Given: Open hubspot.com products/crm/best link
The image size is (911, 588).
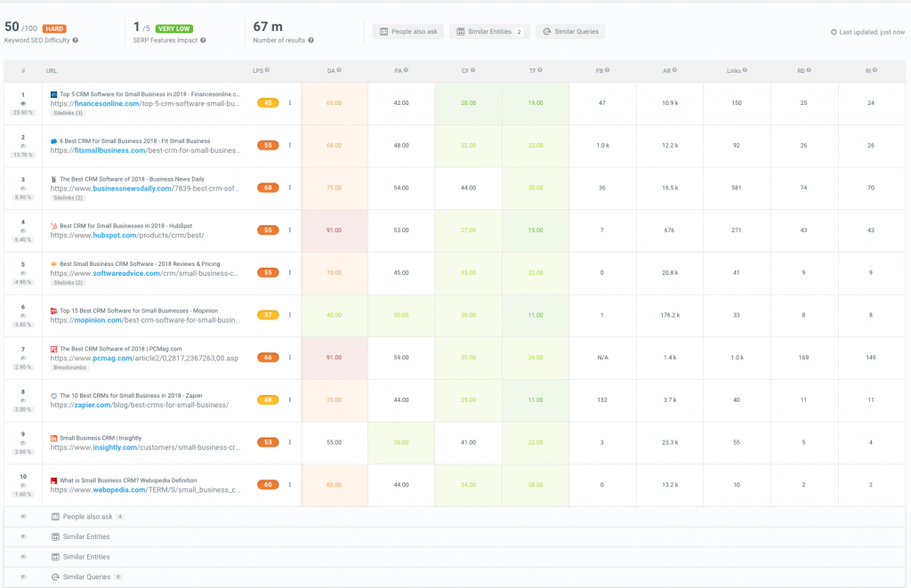Looking at the screenshot, I should pyautogui.click(x=127, y=236).
